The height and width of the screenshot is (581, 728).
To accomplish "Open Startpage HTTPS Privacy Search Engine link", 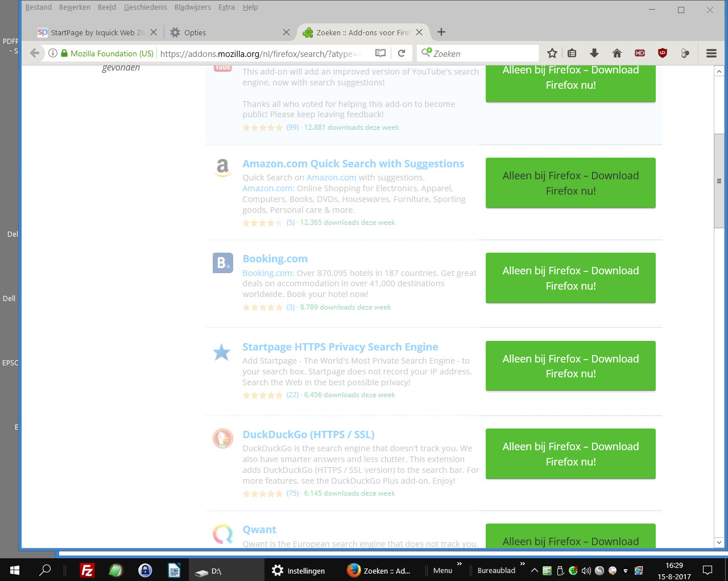I will (340, 347).
